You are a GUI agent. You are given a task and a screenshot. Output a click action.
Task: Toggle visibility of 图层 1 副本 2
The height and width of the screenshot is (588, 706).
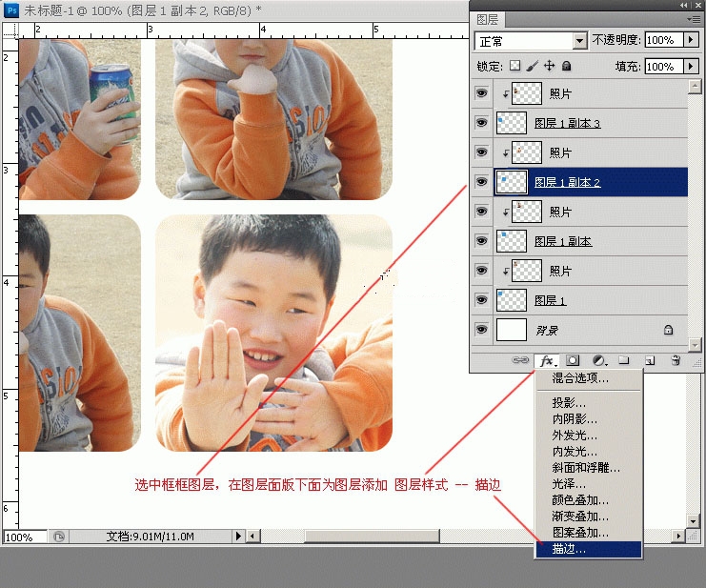click(482, 182)
